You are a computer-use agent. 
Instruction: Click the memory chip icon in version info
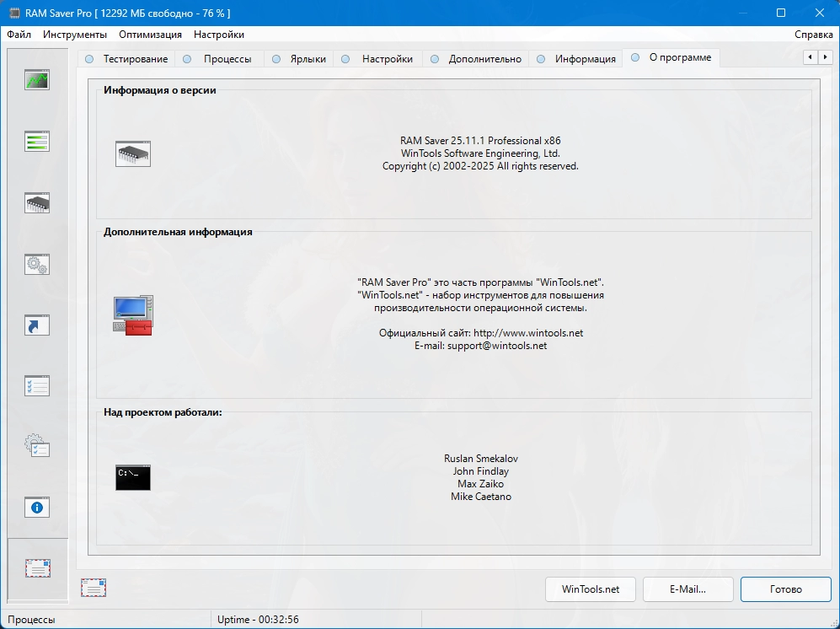click(x=133, y=154)
